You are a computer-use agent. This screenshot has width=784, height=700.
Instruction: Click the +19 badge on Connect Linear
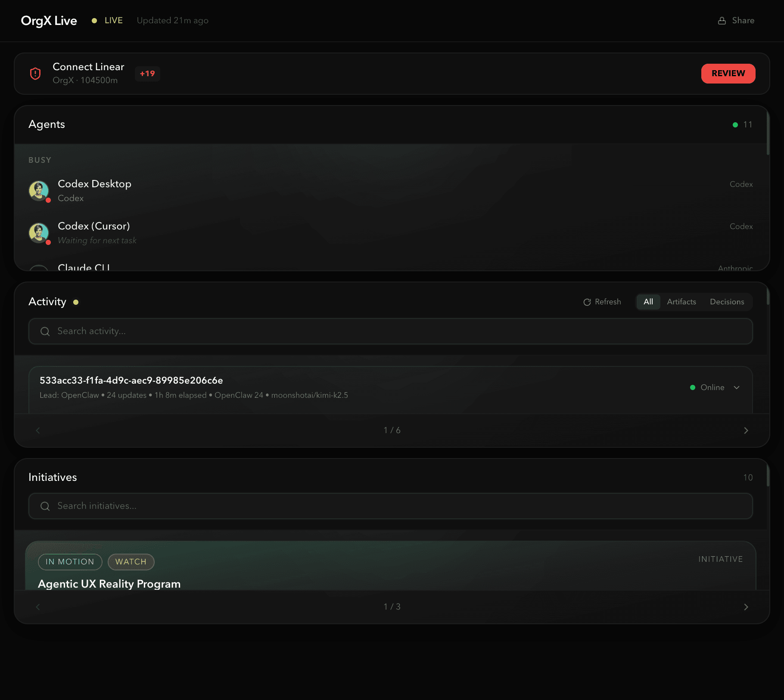(x=147, y=74)
